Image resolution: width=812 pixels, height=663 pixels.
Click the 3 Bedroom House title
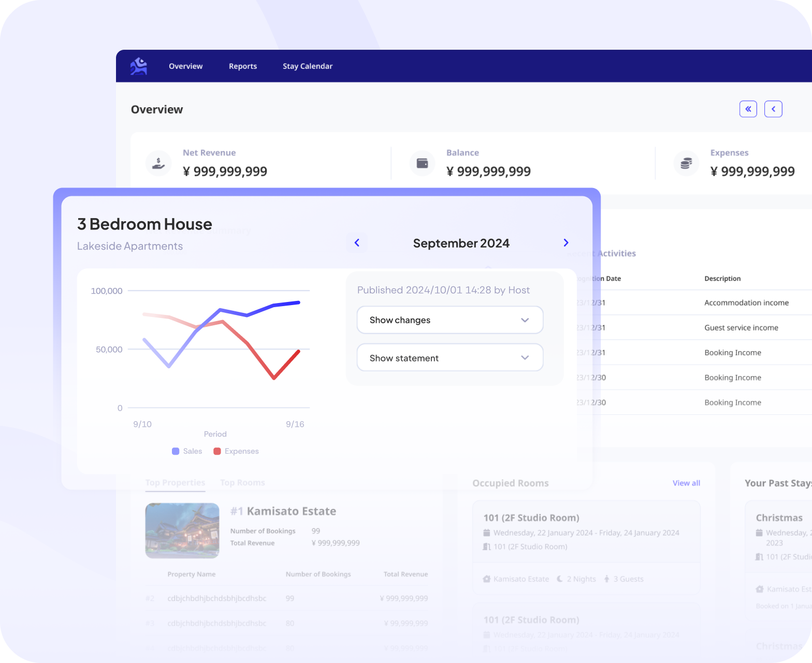coord(144,224)
